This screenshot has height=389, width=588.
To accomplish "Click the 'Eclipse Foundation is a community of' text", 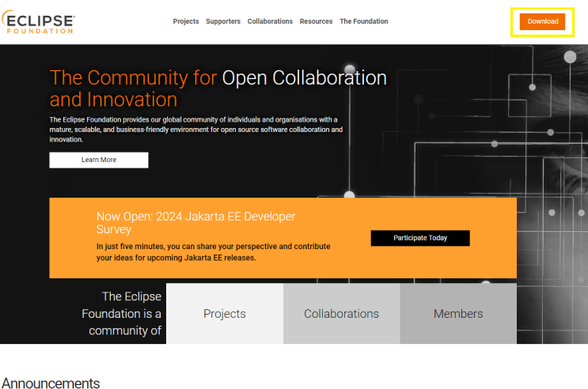I will [123, 313].
